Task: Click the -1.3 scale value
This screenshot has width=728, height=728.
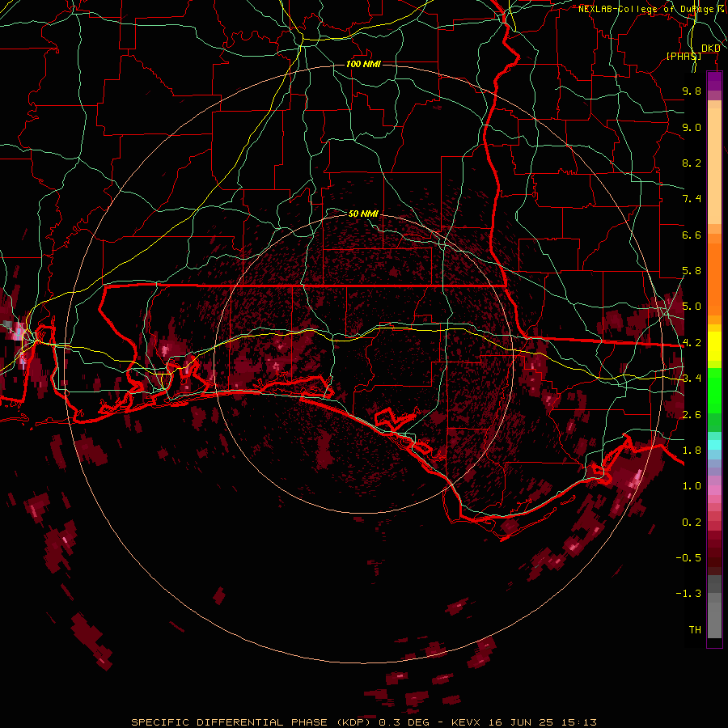Action: [688, 594]
